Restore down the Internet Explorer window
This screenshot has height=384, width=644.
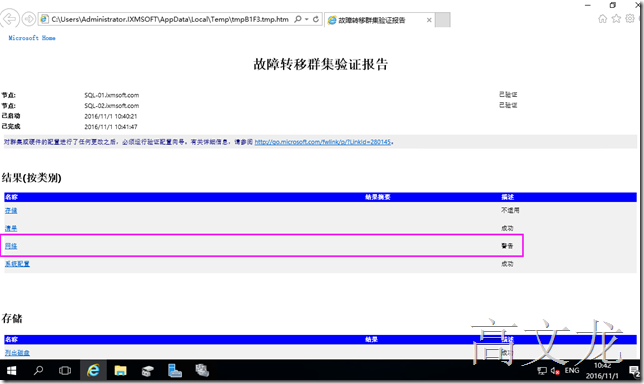click(x=612, y=5)
